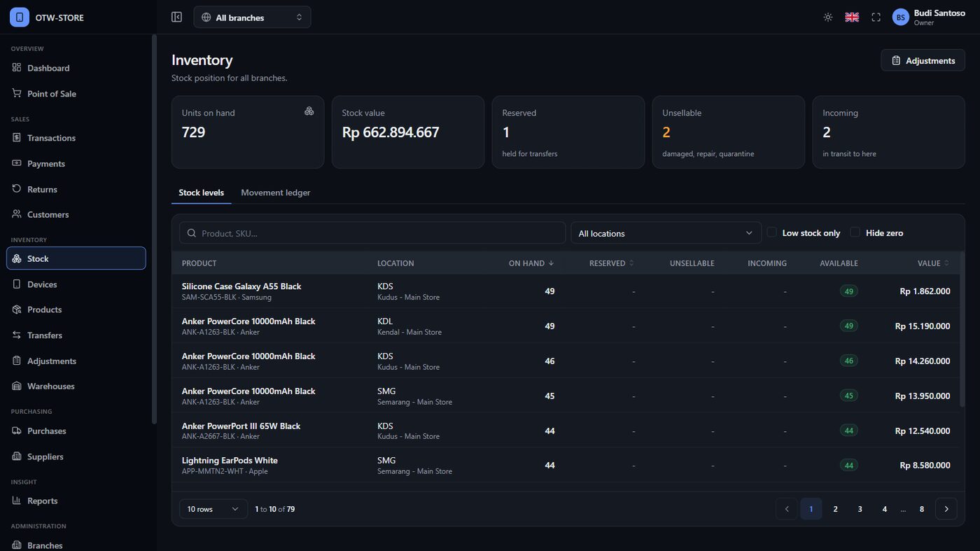Go to page 2 of results
The height and width of the screenshot is (551, 980).
(835, 509)
